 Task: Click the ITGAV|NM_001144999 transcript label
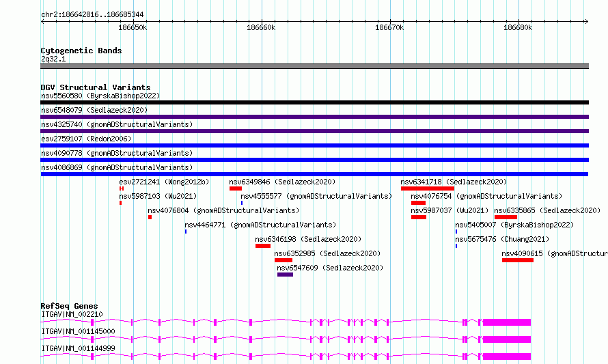79,348
